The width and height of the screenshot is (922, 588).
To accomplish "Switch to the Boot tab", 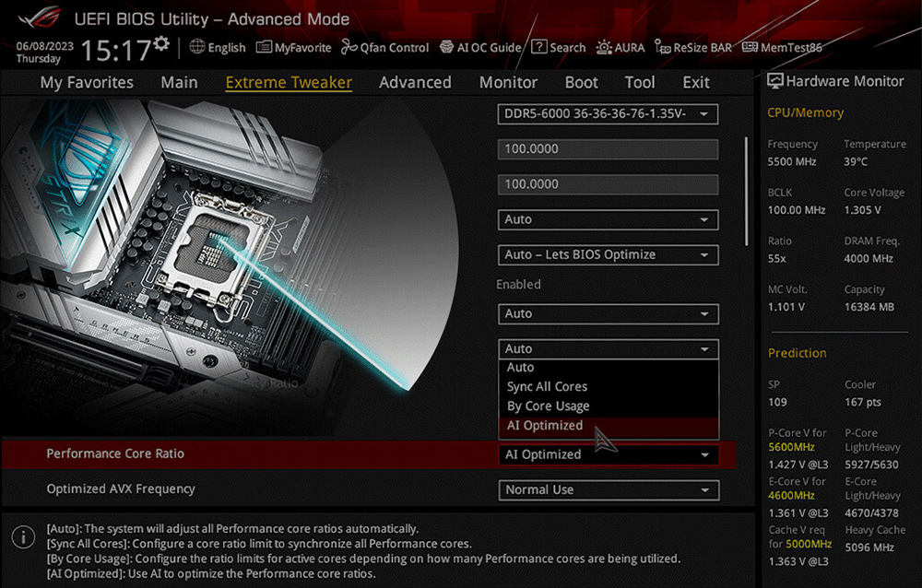I will [582, 82].
